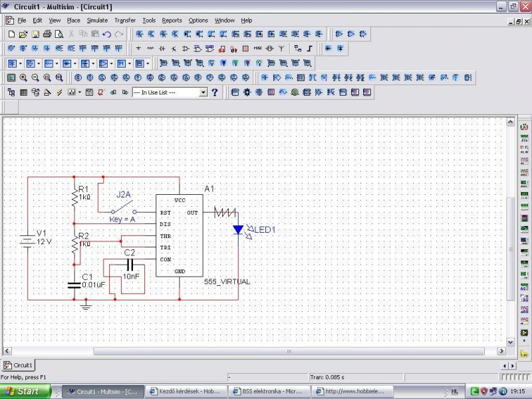Select the Circuit1 sheet tab
The width and height of the screenshot is (532, 399).
[18, 365]
